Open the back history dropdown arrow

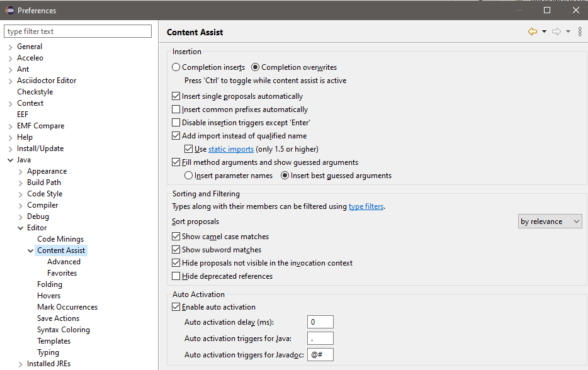tap(544, 32)
